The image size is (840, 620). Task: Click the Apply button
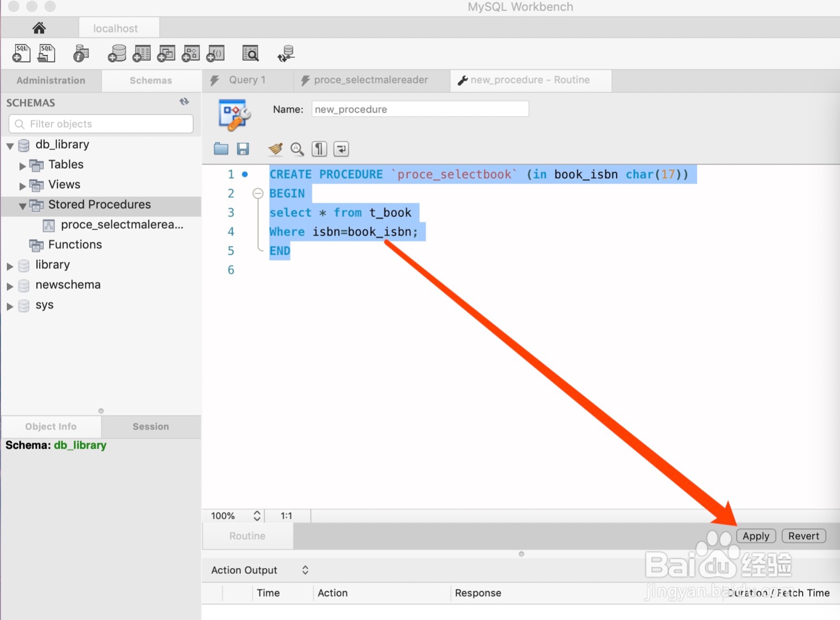[756, 536]
